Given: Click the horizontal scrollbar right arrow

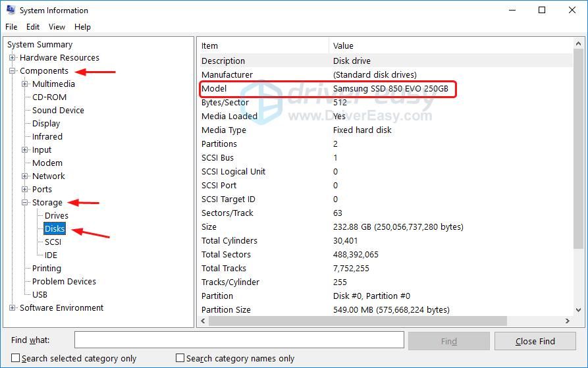Looking at the screenshot, I should (567, 321).
